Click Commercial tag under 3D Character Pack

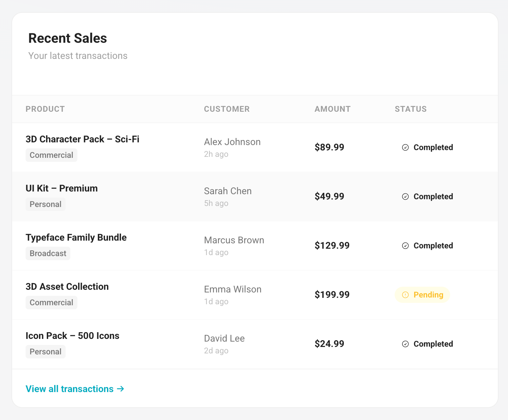(x=51, y=155)
